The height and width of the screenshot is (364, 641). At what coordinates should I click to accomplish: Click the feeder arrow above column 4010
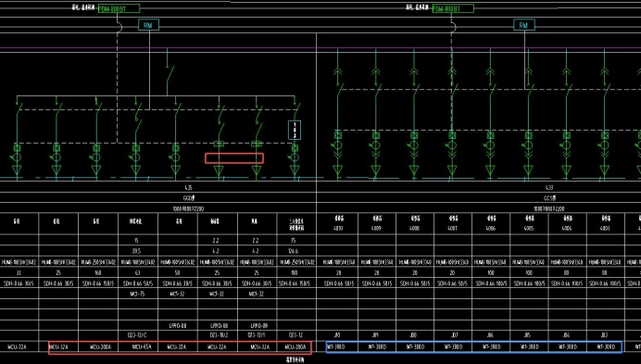tap(338, 72)
